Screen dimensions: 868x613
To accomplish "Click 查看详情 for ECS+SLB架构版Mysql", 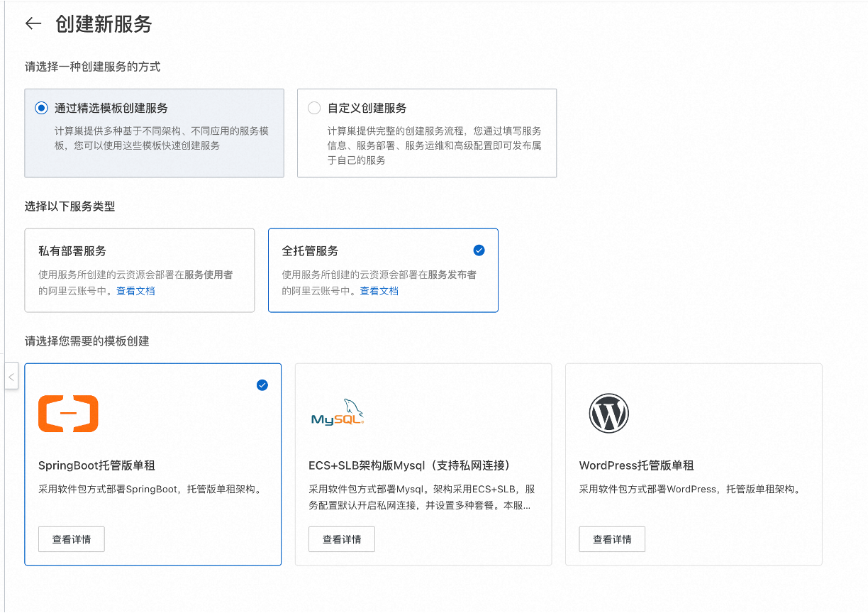I will [342, 539].
